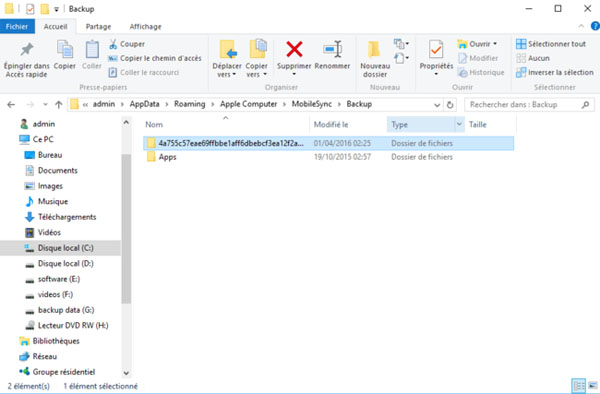600x394 pixels.
Task: Switch to the details view in the status bar
Action: pos(579,385)
